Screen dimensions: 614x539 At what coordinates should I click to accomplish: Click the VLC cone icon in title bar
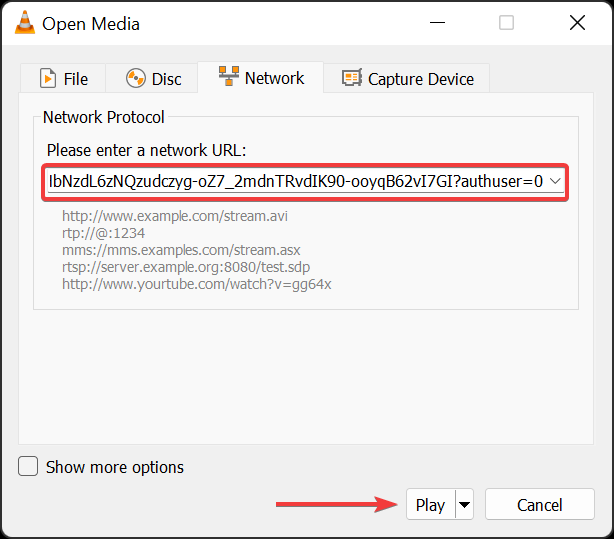[x=25, y=23]
